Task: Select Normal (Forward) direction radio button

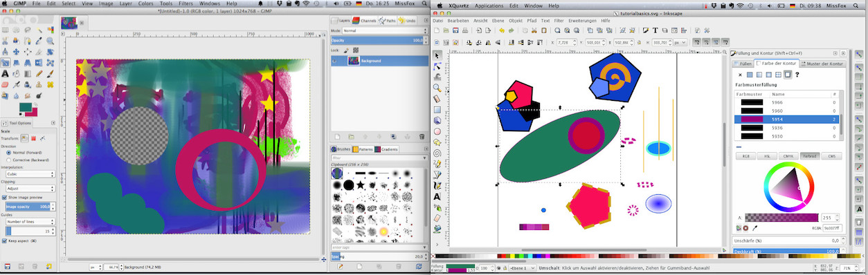Action: coord(9,152)
